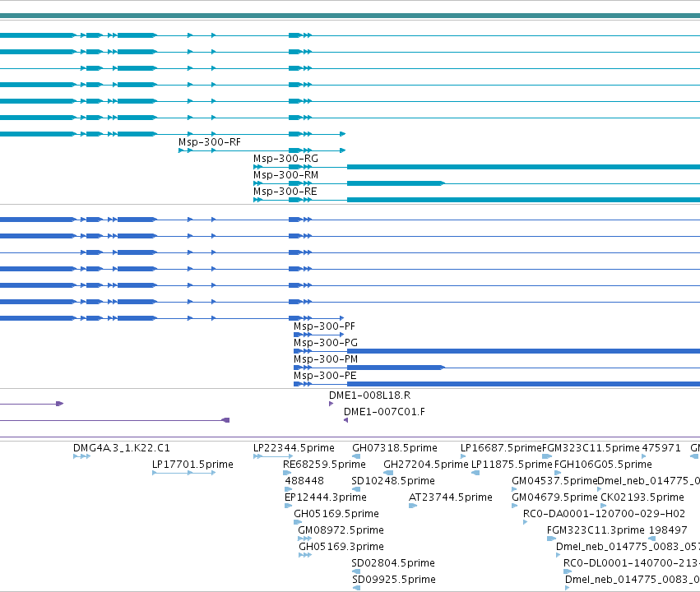This screenshot has height=592, width=700.
Task: Click the 475971 feature label
Action: (x=661, y=448)
